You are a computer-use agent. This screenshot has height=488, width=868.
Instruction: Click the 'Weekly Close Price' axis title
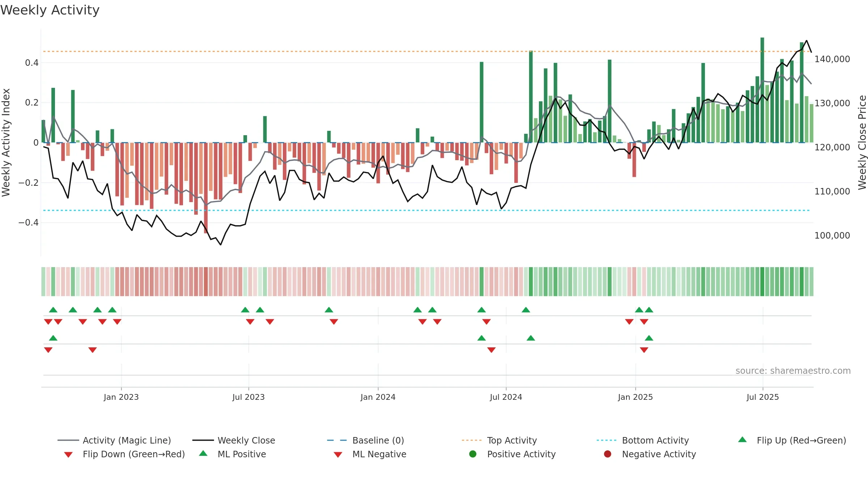pos(862,142)
